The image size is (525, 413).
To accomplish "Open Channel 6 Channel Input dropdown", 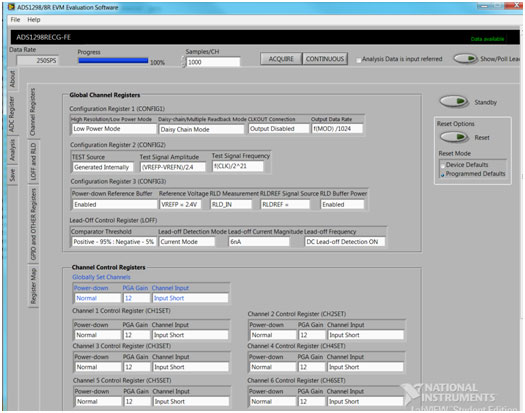I will coord(366,401).
